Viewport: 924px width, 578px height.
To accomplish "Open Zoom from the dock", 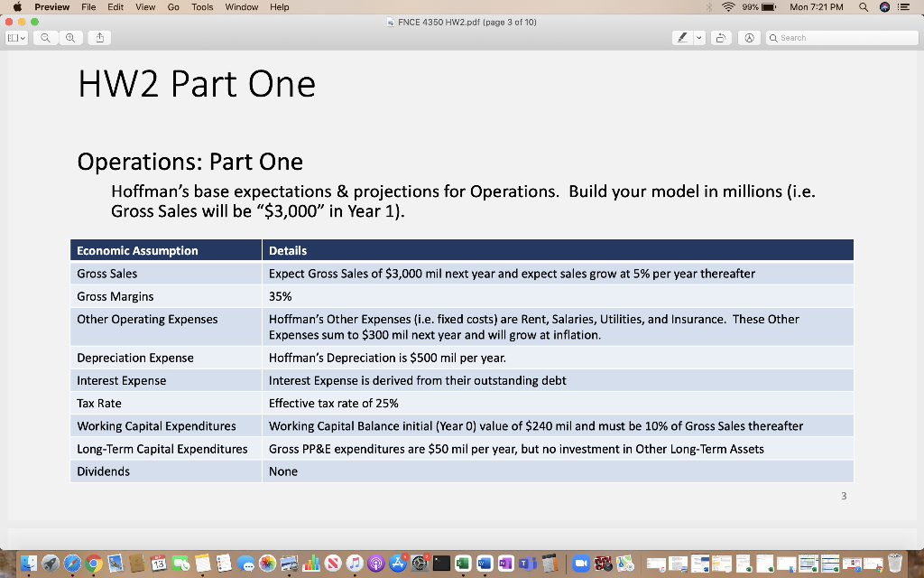I will 581,564.
